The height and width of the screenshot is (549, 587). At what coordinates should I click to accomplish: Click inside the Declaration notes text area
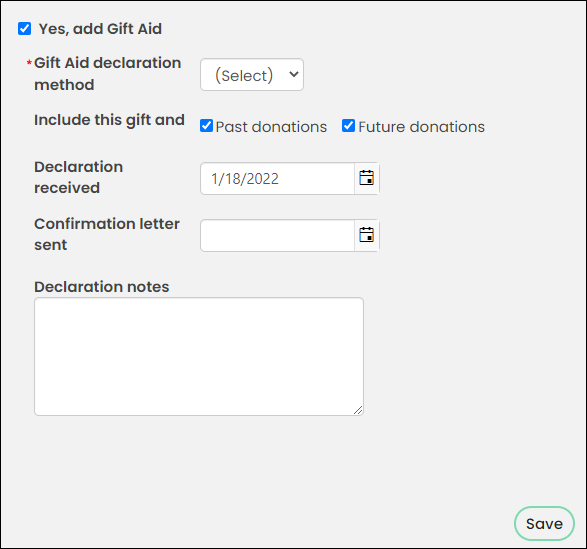click(199, 357)
